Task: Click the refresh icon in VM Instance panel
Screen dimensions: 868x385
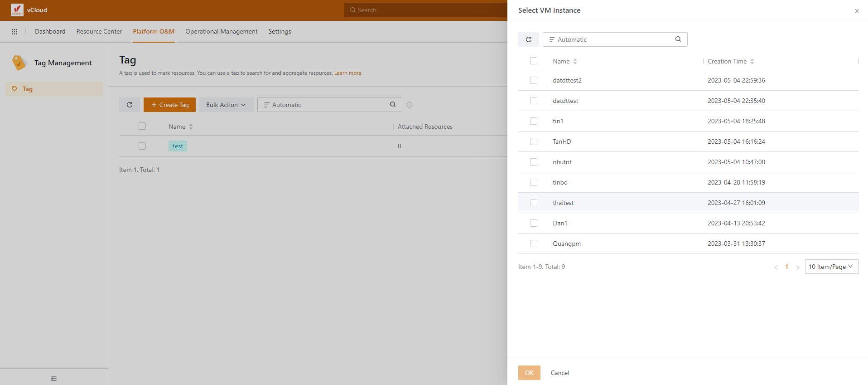Action: (x=528, y=39)
